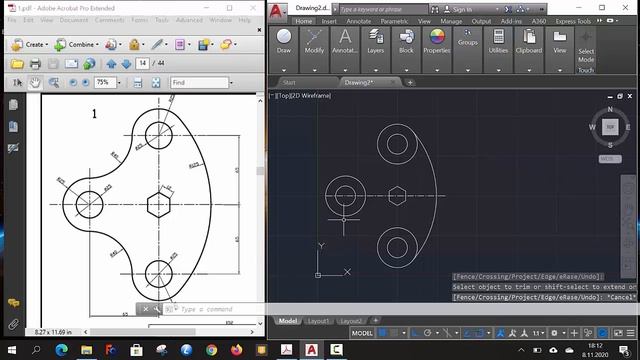This screenshot has width=640, height=360.
Task: Click the Find text field in Acrobat
Action: pos(199,82)
